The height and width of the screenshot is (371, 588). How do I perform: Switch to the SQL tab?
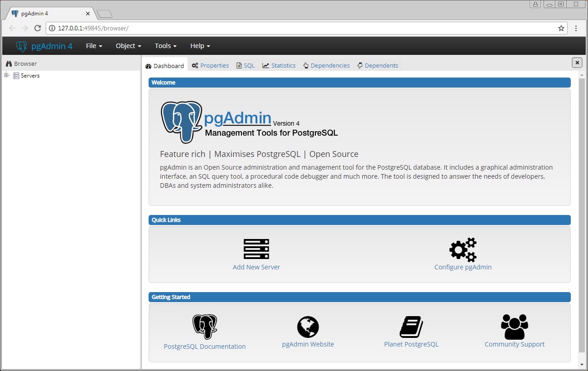tap(246, 66)
